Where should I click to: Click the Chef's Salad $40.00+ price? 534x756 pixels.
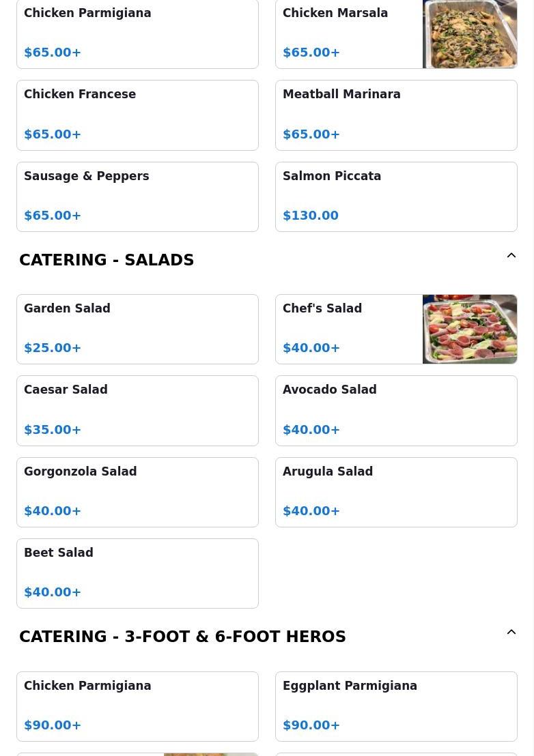(x=311, y=347)
